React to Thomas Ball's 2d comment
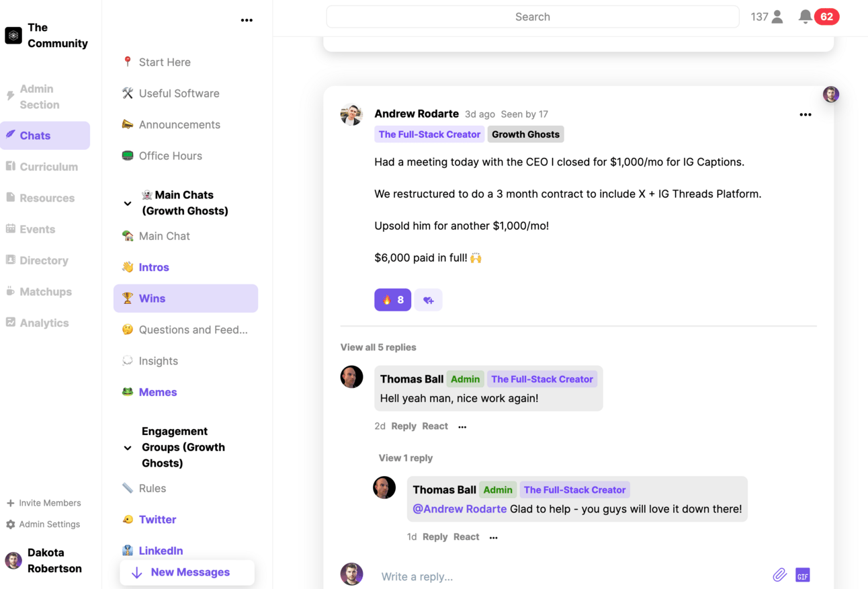The width and height of the screenshot is (868, 589). [435, 426]
